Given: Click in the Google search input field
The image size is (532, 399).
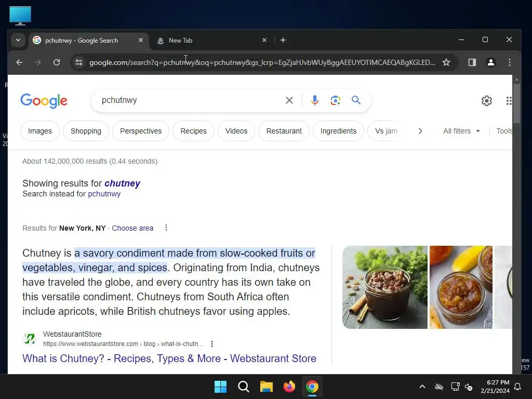Looking at the screenshot, I should click(x=190, y=100).
